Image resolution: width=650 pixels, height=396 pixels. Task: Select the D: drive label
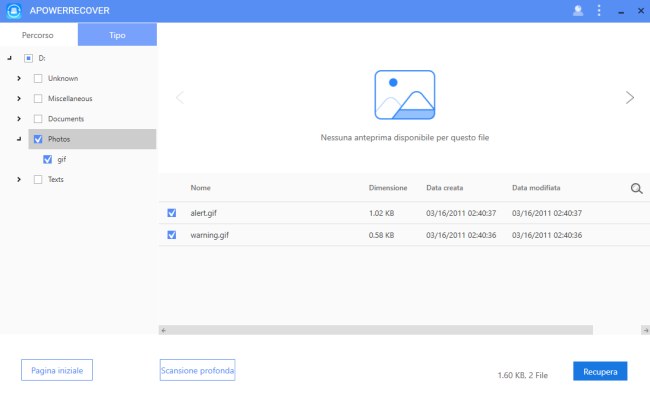(x=42, y=58)
